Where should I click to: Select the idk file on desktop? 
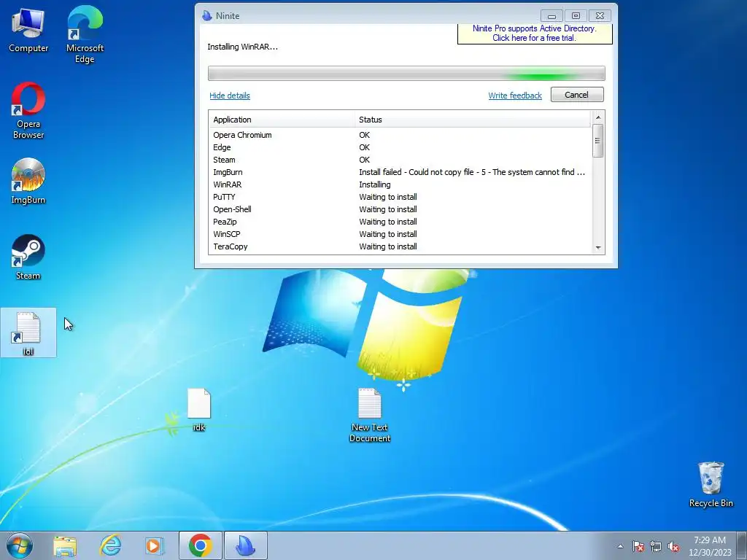pos(199,410)
